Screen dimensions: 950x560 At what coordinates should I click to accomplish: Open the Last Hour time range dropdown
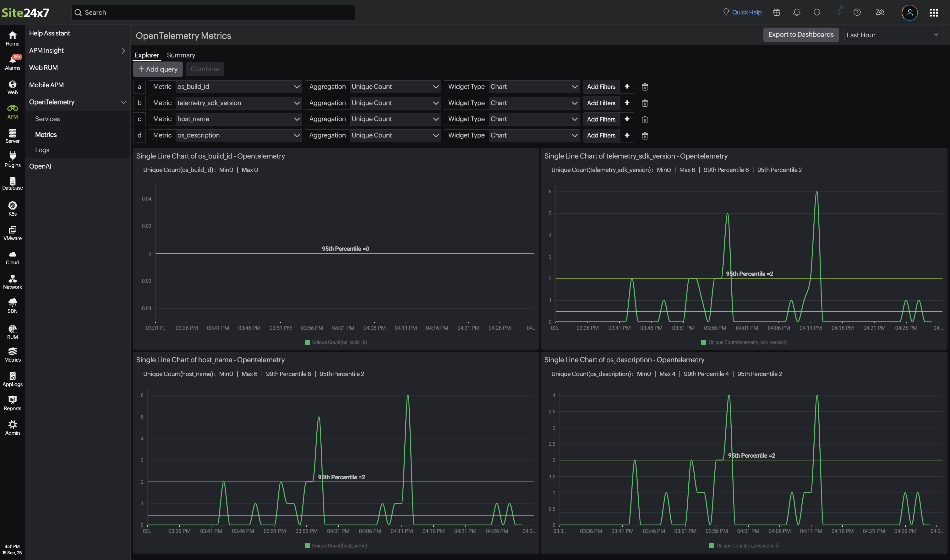click(893, 35)
